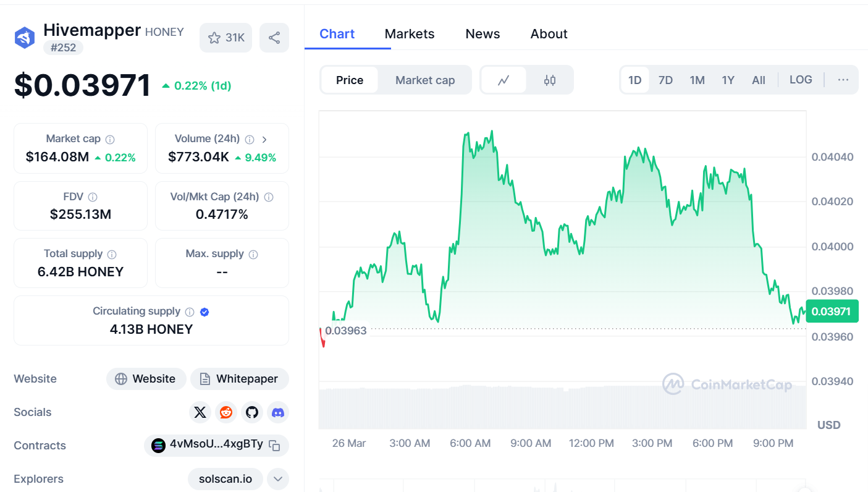Open the chart's more options menu
Viewport: 868px width, 492px height.
click(x=843, y=80)
